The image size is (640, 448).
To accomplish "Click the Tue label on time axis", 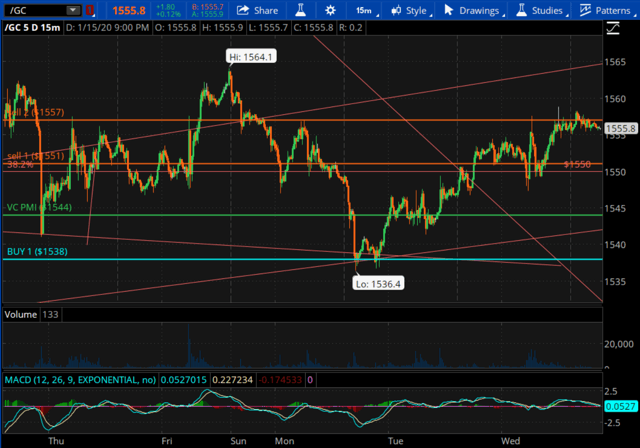I will (x=396, y=441).
